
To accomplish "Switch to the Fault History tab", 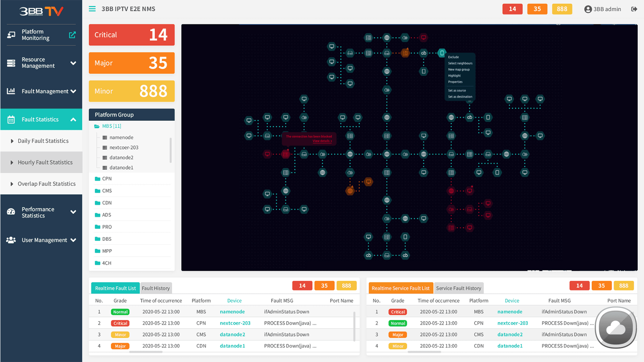I will tap(156, 288).
